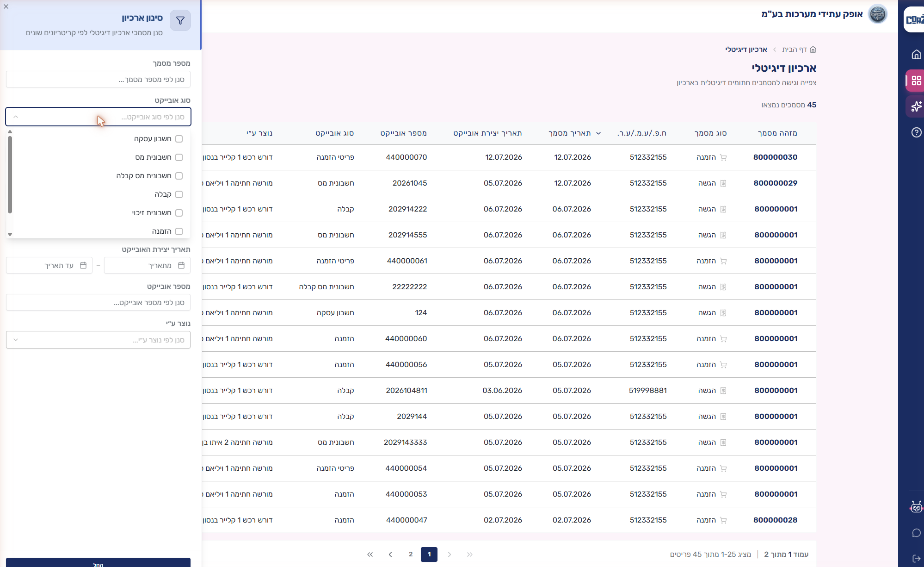
Task: Go to the last page double arrow
Action: point(370,555)
